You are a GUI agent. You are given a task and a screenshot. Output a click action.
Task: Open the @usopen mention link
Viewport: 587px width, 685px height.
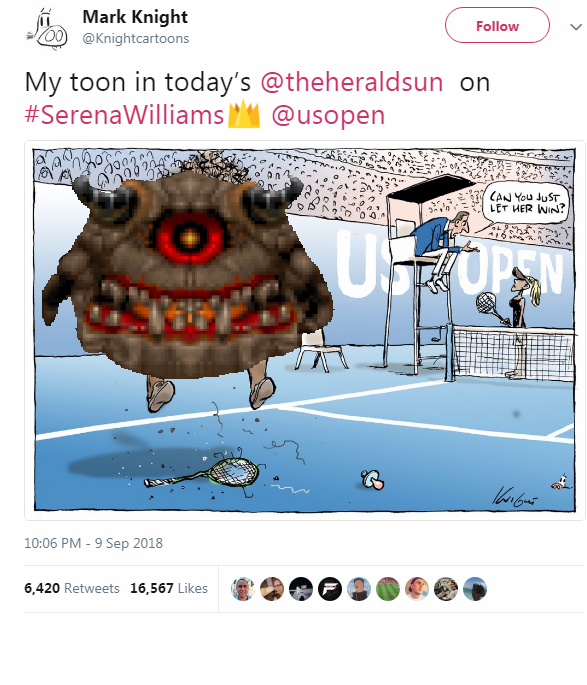point(328,115)
